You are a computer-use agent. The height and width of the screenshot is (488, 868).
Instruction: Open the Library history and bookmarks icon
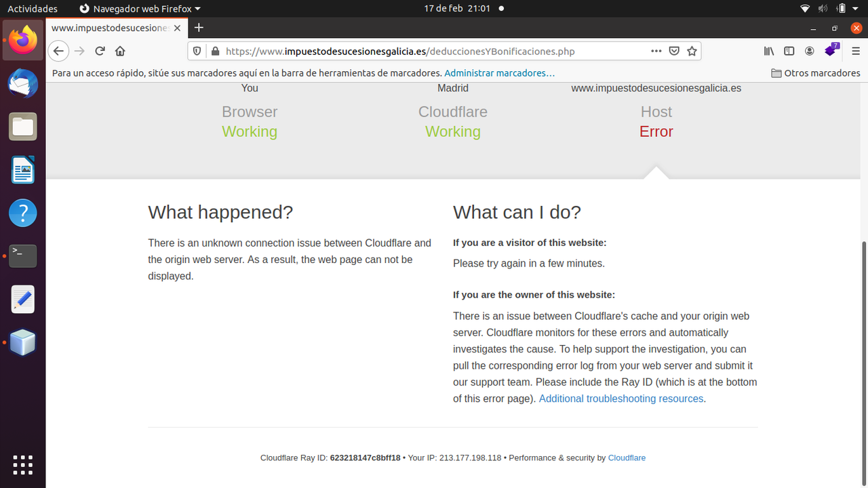tap(769, 51)
